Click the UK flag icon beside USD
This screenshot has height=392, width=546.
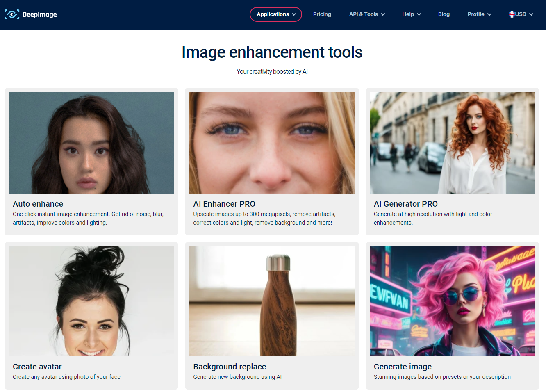512,14
